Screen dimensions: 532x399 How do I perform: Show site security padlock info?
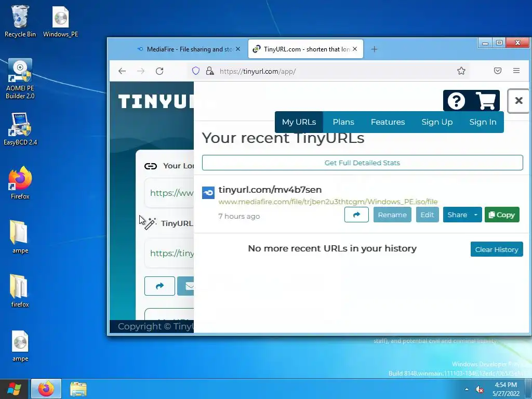click(x=210, y=71)
